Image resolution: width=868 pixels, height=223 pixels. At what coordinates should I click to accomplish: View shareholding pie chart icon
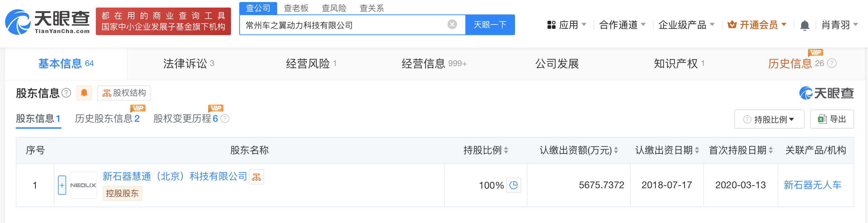(x=513, y=185)
